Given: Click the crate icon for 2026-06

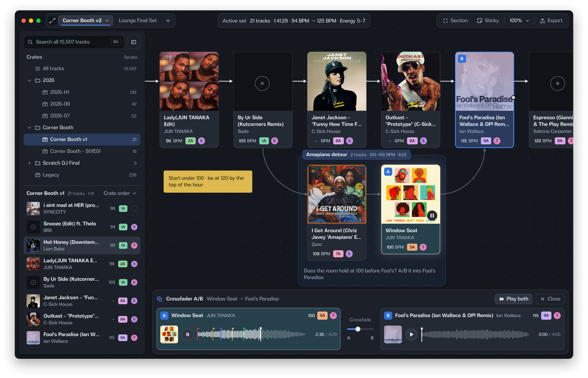Looking at the screenshot, I should click(45, 104).
